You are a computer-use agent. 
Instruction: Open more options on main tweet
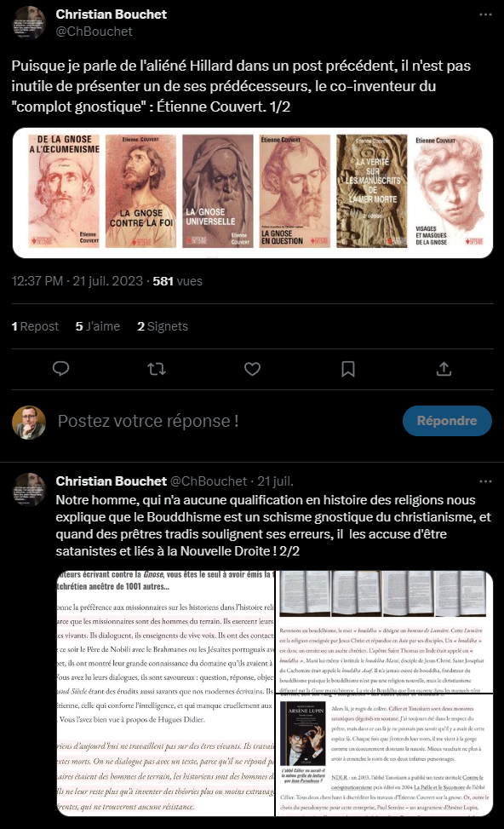click(485, 14)
